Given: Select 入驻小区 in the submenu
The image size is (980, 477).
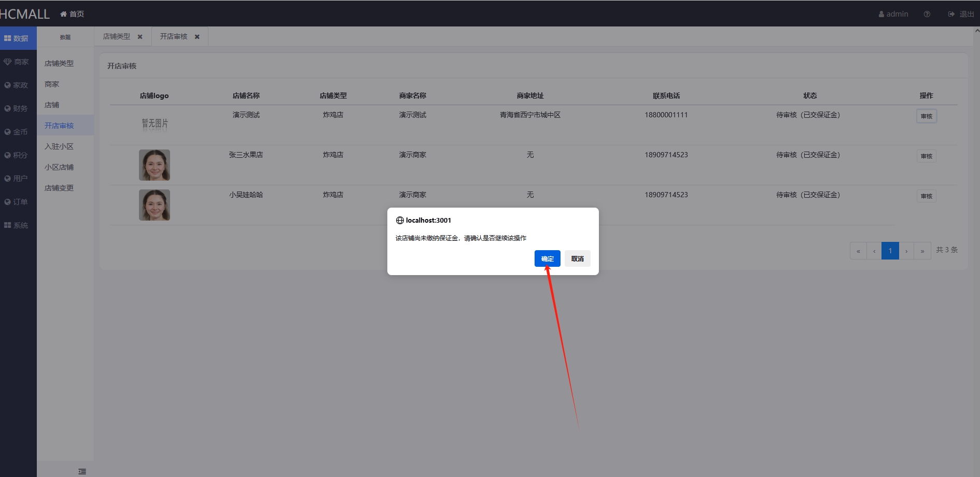Looking at the screenshot, I should coord(59,146).
